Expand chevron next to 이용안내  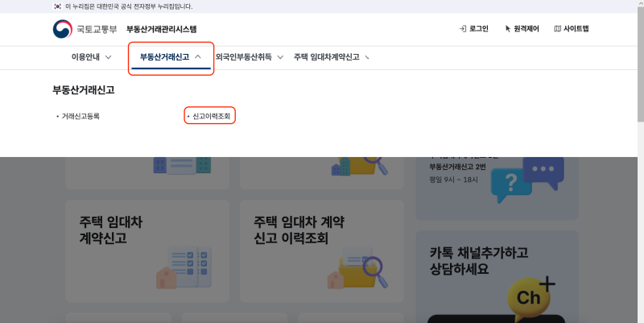109,57
